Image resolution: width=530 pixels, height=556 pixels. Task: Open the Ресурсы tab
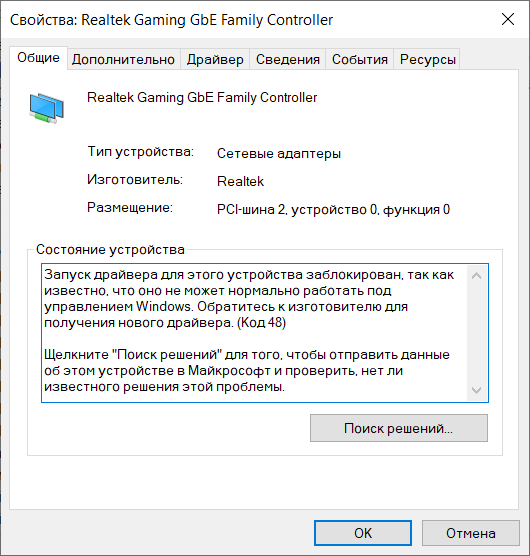pyautogui.click(x=427, y=60)
